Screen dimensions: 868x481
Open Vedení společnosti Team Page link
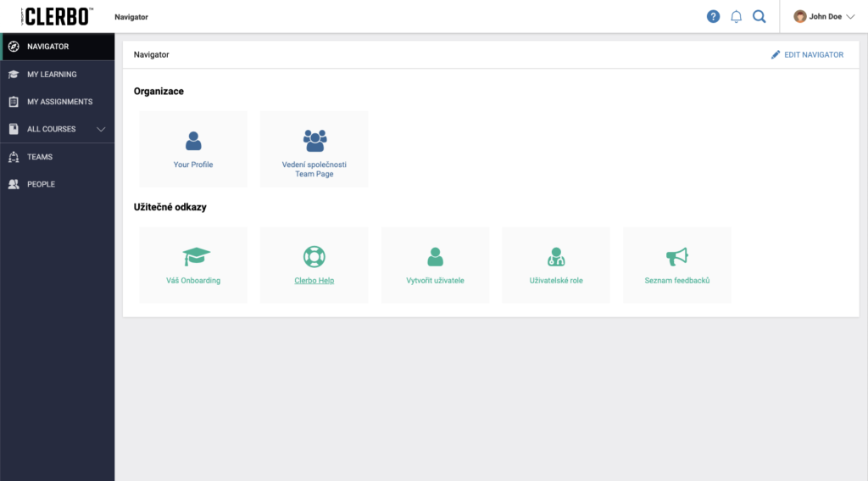point(314,169)
